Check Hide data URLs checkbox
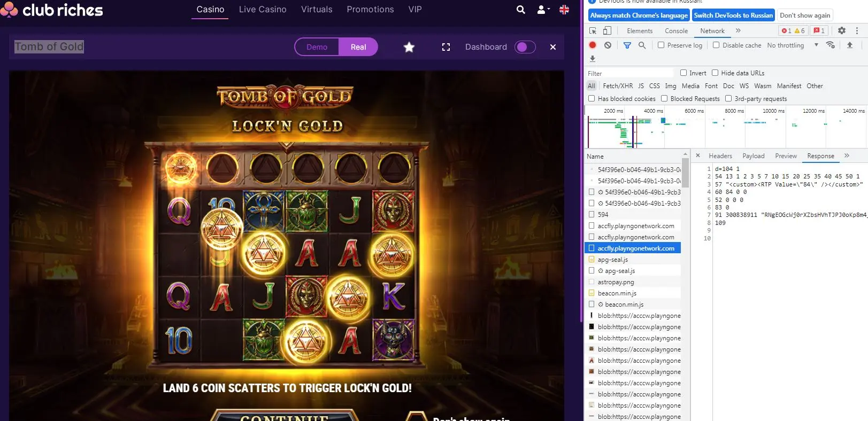Image resolution: width=868 pixels, height=421 pixels. click(715, 73)
